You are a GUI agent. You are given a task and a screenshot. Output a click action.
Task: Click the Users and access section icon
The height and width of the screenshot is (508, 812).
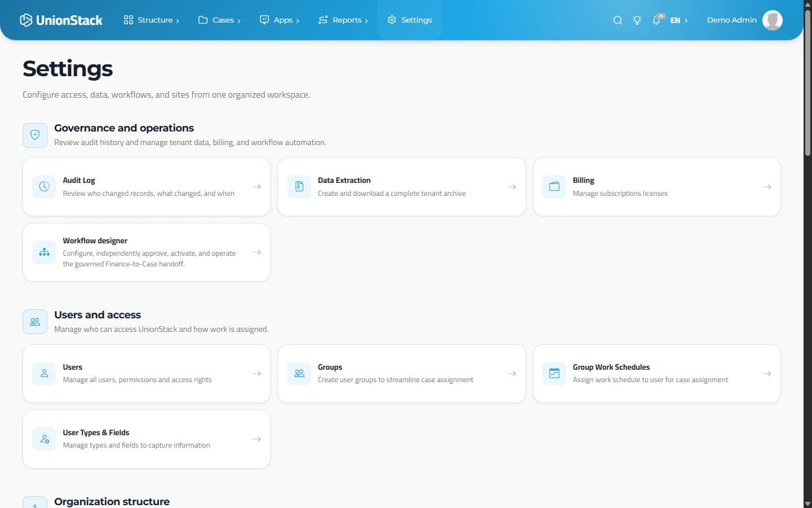pyautogui.click(x=35, y=322)
